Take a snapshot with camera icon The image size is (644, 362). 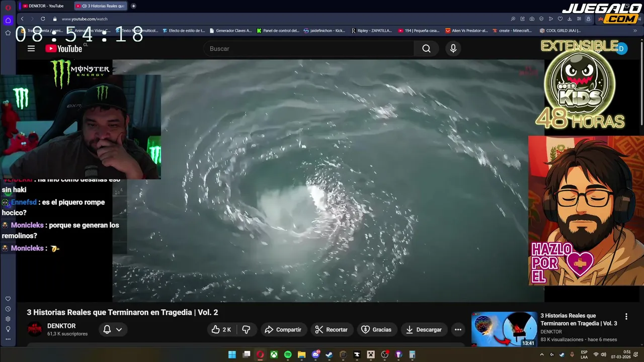[x=532, y=19]
